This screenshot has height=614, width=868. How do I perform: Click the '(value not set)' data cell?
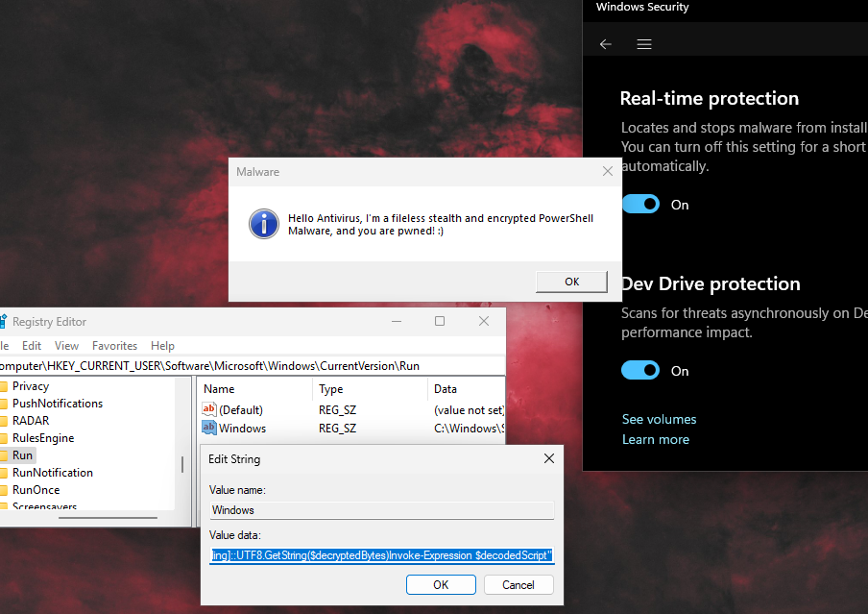point(469,410)
